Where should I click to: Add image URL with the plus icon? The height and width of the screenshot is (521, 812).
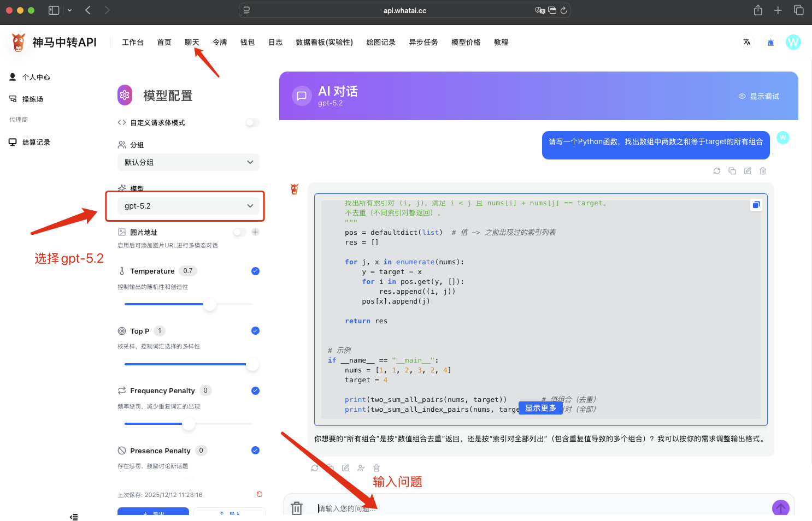click(x=255, y=232)
